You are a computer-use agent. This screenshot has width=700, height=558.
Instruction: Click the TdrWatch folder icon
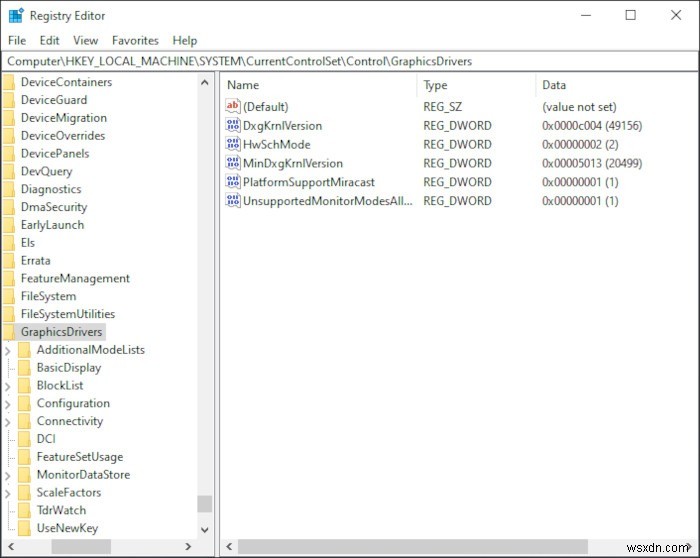[x=25, y=510]
